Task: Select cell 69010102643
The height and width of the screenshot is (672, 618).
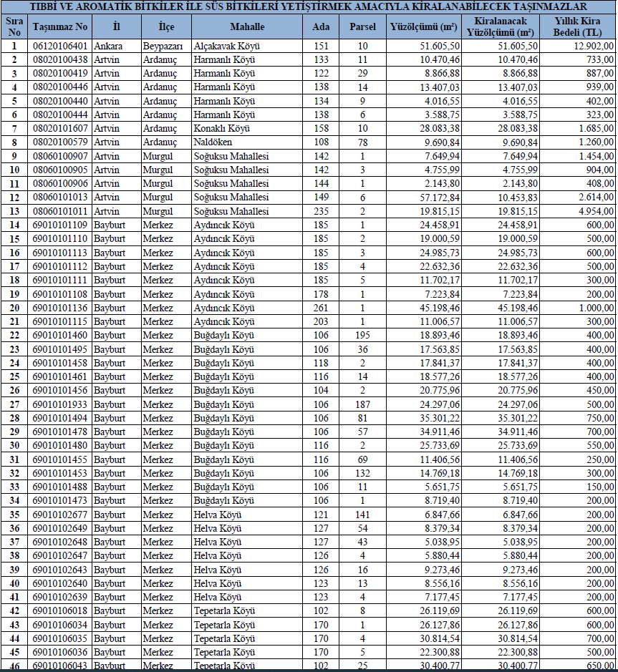Action: coord(60,570)
